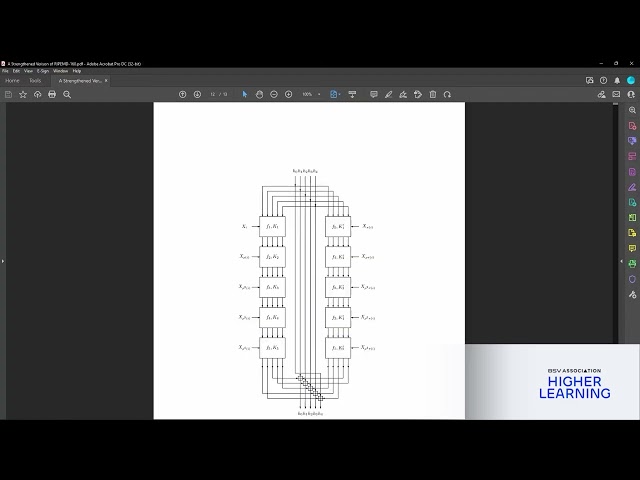Screen dimensions: 640x480
Task: Open the View menu
Action: click(x=28, y=71)
